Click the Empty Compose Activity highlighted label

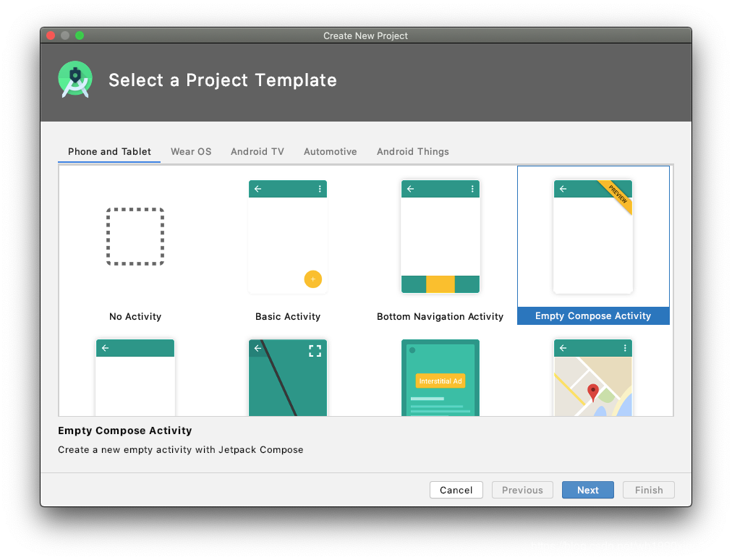(x=593, y=315)
